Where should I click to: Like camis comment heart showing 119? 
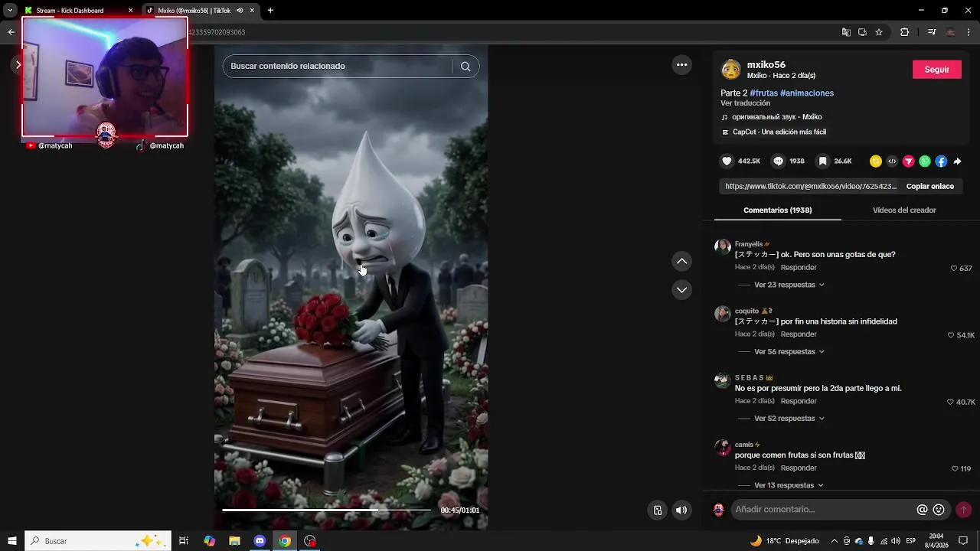click(955, 469)
